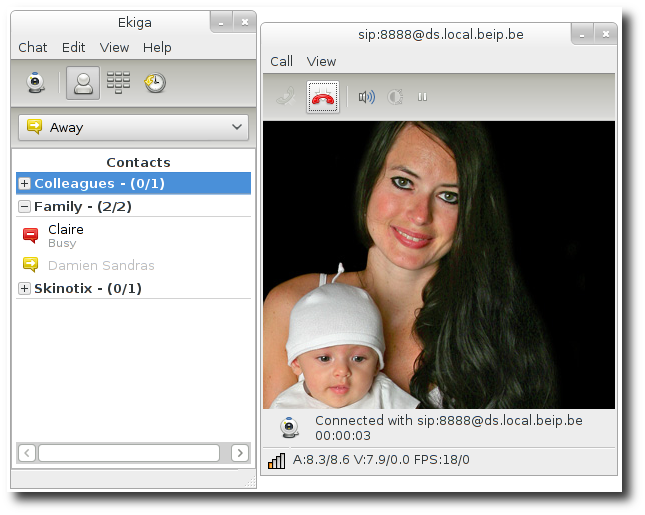Open the dialpad view

[118, 83]
